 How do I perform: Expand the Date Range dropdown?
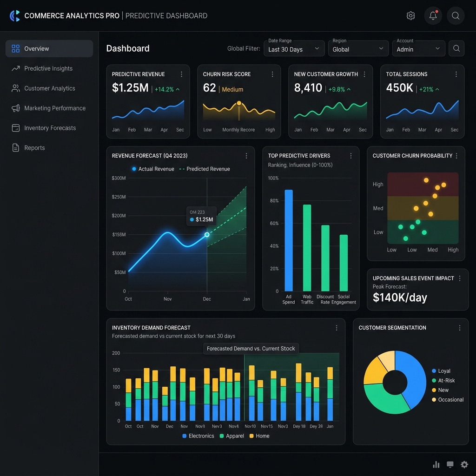tap(294, 49)
